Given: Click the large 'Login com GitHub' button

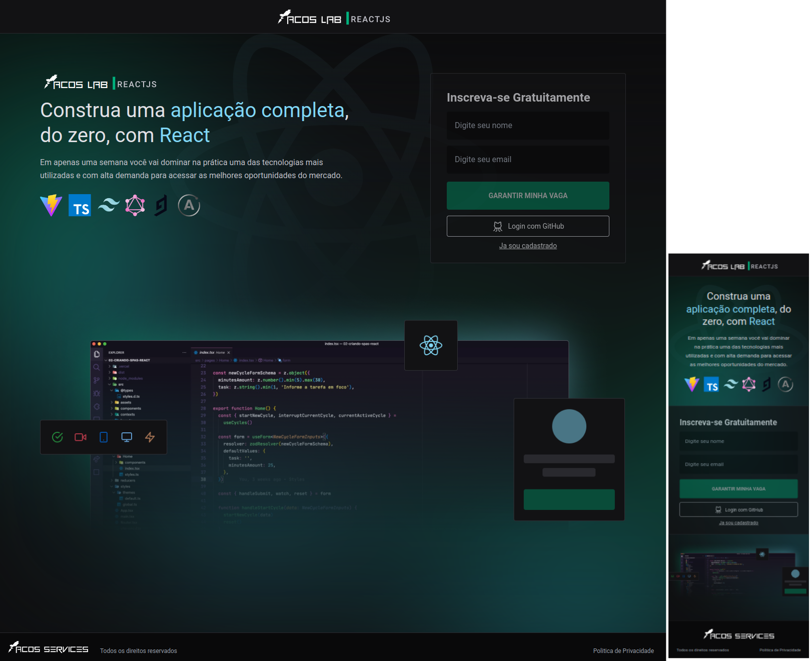Looking at the screenshot, I should coord(528,226).
